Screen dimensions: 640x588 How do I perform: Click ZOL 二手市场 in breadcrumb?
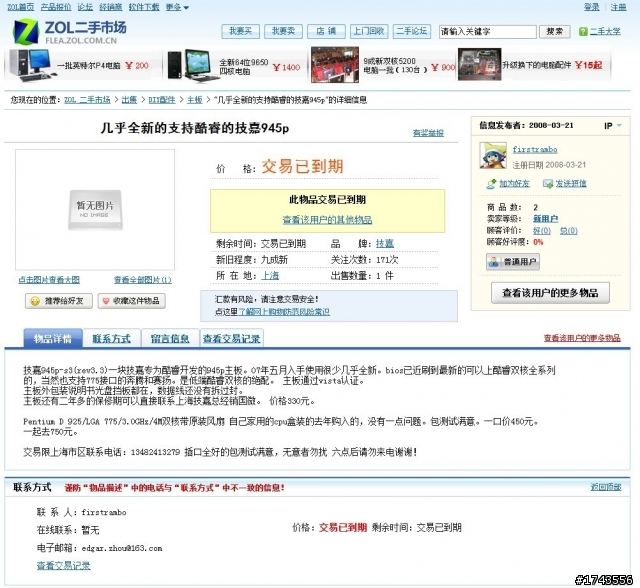pyautogui.click(x=87, y=100)
